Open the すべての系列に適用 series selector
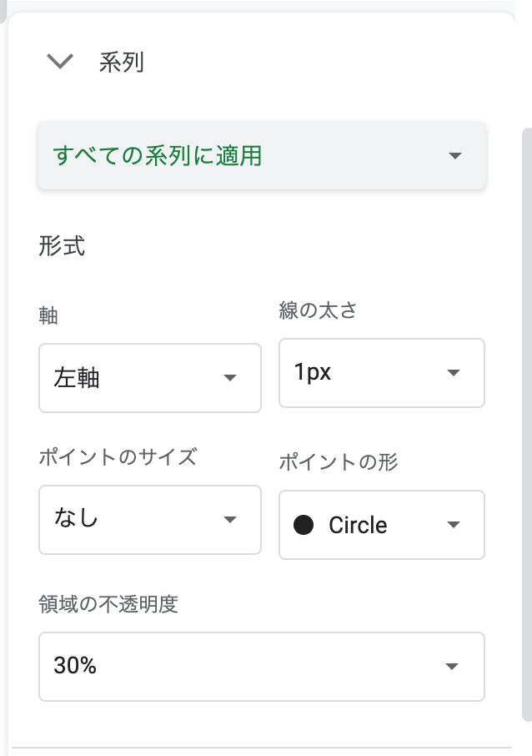 pyautogui.click(x=250, y=156)
